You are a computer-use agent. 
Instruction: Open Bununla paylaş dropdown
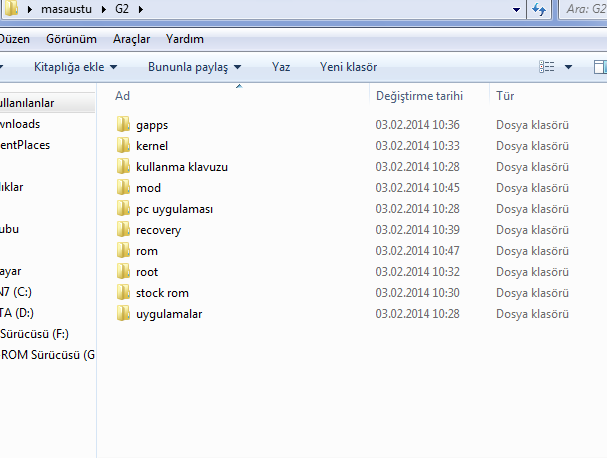coord(194,67)
